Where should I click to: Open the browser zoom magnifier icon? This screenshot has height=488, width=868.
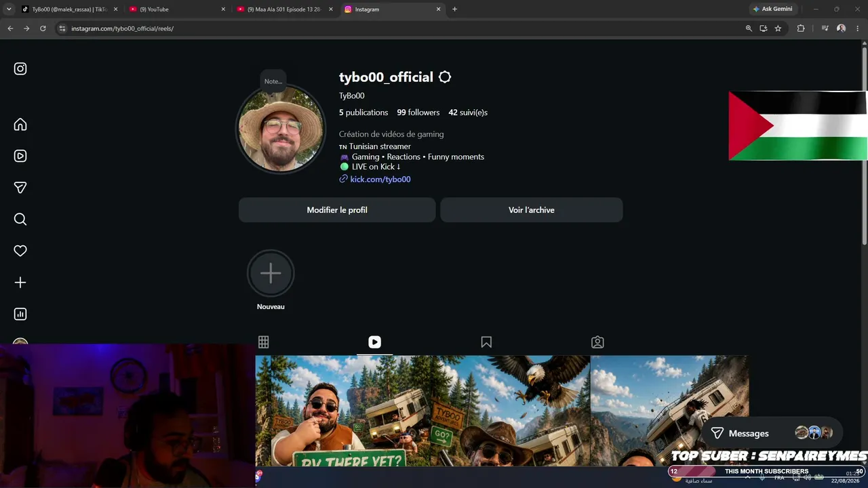pyautogui.click(x=749, y=28)
